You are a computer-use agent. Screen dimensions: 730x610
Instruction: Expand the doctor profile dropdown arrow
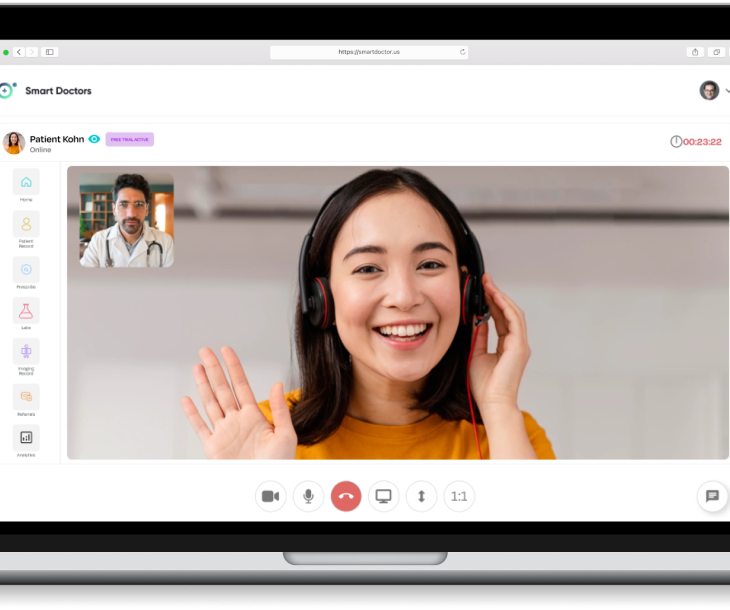(727, 91)
